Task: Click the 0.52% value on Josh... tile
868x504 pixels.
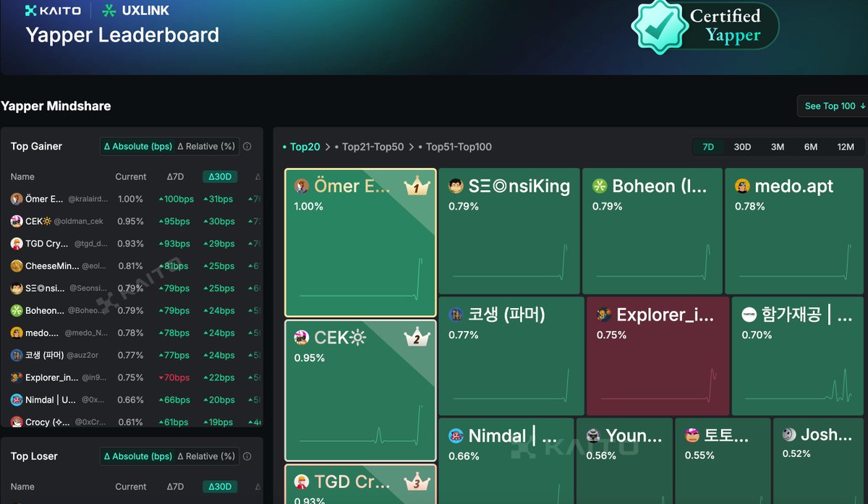Action: 796,453
